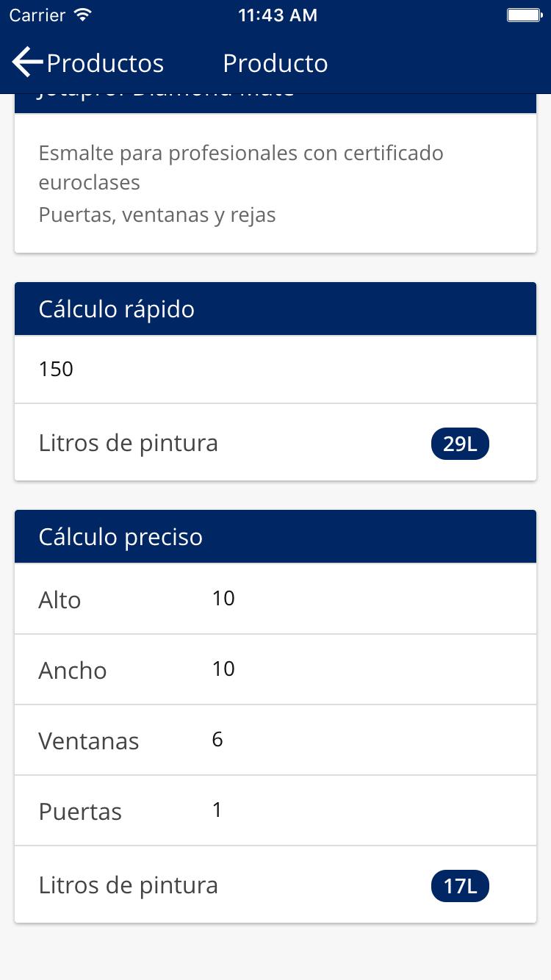551x980 pixels.
Task: Tap the Ancho row label
Action: [x=73, y=671]
